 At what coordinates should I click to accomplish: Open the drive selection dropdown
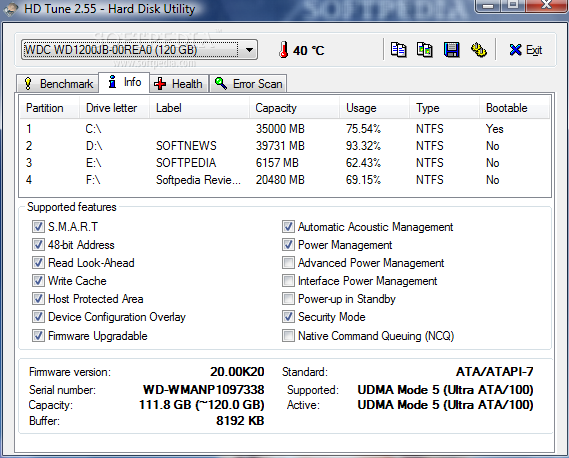249,50
